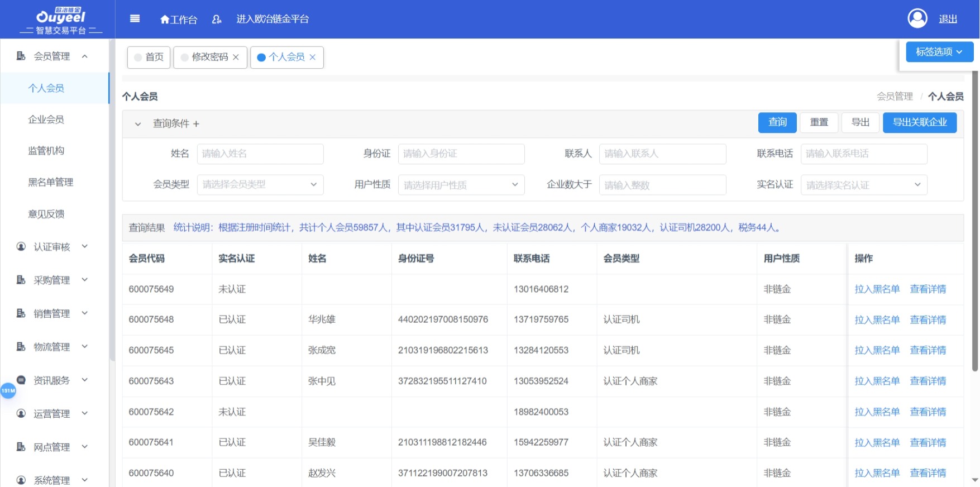This screenshot has width=980, height=487.
Task: Click the Ouyeel 智慧交易平台 logo
Action: [x=61, y=21]
